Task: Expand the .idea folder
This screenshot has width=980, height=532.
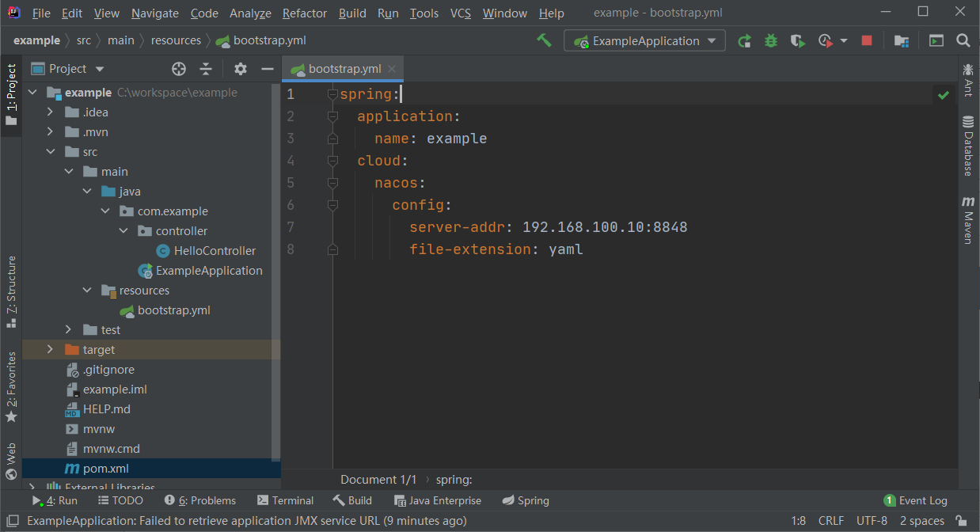Action: tap(50, 112)
